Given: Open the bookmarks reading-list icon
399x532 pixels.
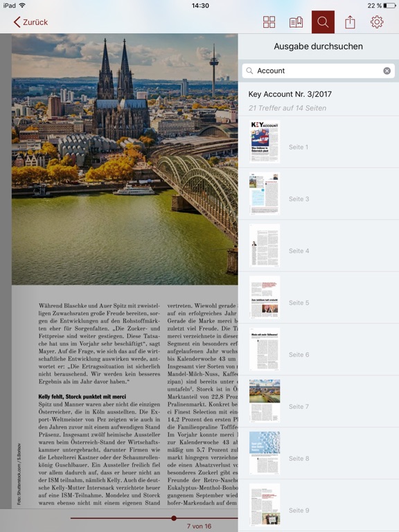Looking at the screenshot, I should click(296, 22).
